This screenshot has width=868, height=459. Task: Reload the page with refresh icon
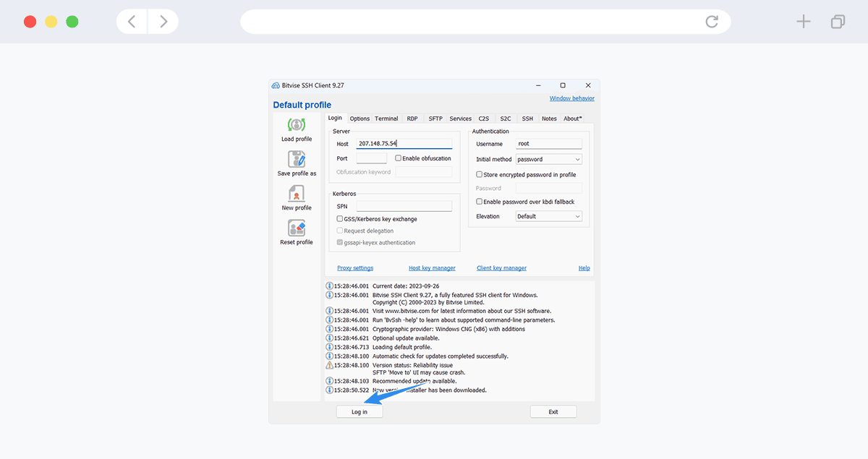712,22
